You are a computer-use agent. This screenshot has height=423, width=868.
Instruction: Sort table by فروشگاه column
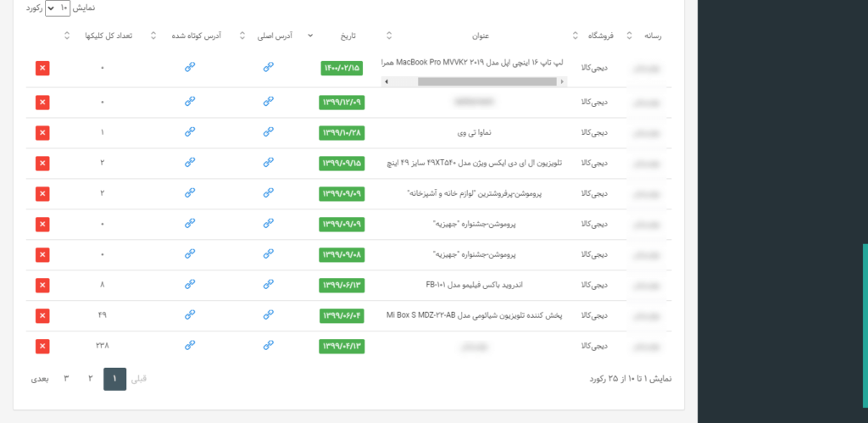point(603,36)
